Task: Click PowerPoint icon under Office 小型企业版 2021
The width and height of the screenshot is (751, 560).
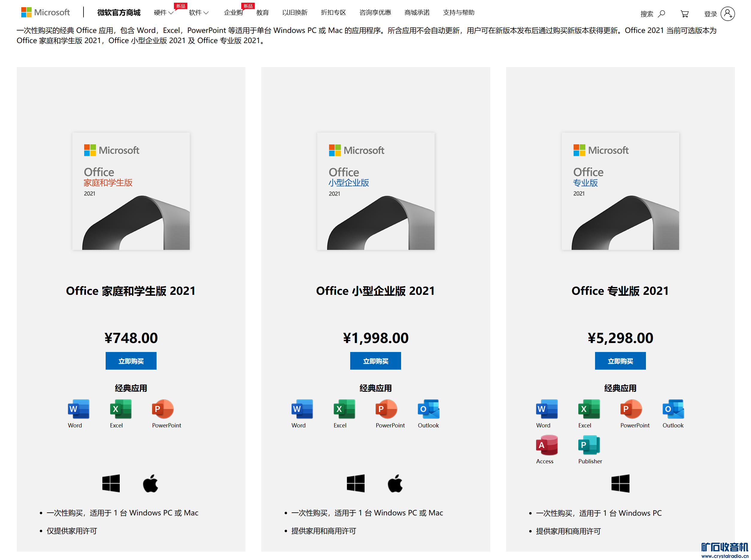Action: coord(386,409)
